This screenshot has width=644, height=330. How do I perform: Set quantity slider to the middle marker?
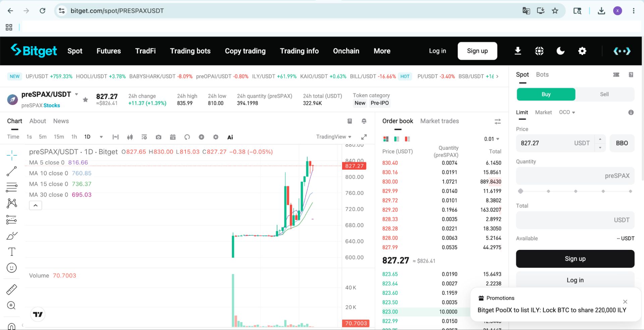click(576, 191)
